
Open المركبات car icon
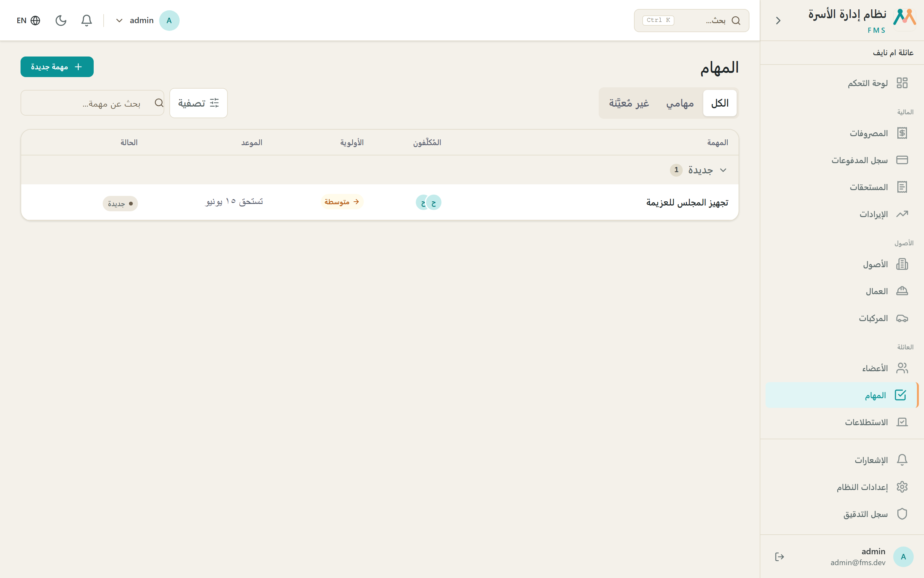point(902,318)
